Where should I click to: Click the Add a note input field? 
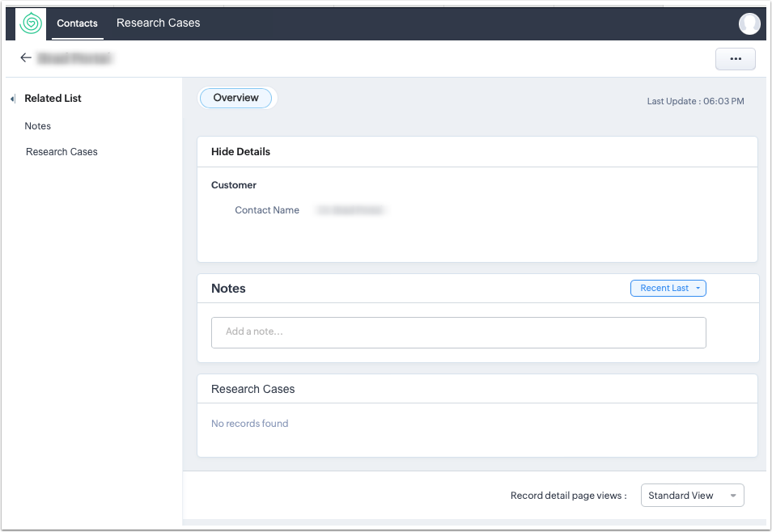pos(458,332)
